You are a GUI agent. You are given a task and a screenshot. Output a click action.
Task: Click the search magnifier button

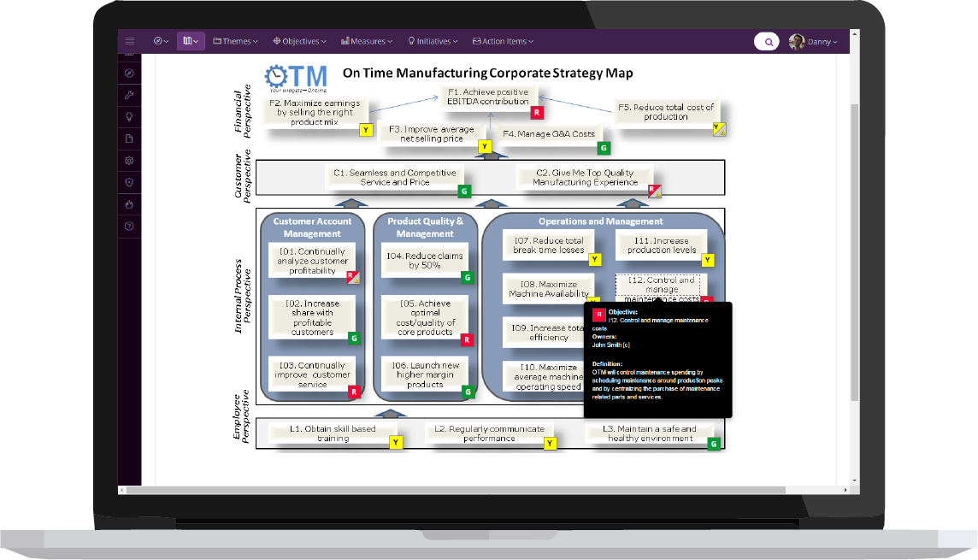(767, 42)
